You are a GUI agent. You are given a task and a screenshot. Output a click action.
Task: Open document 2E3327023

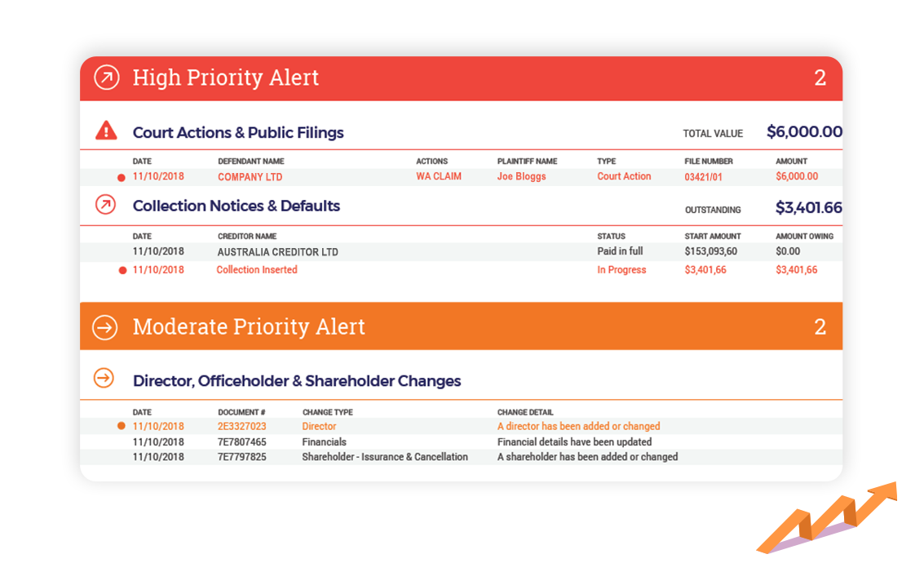tap(241, 426)
